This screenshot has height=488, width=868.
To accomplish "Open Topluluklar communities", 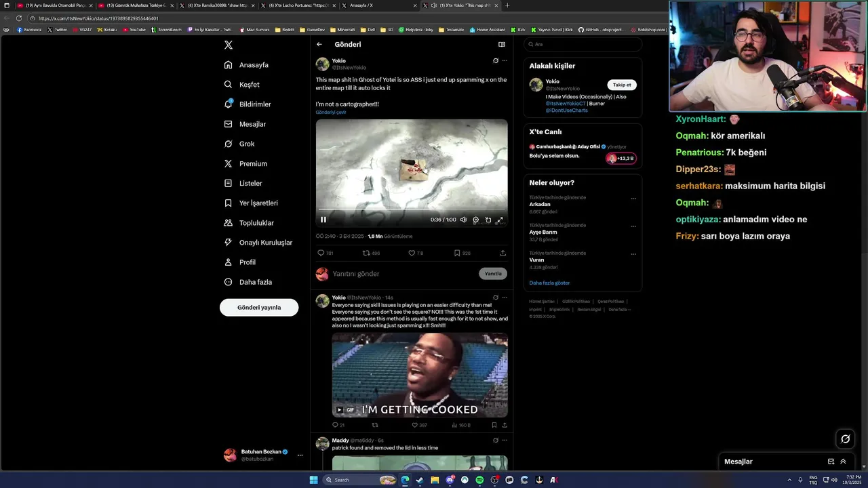I will 249,222.
